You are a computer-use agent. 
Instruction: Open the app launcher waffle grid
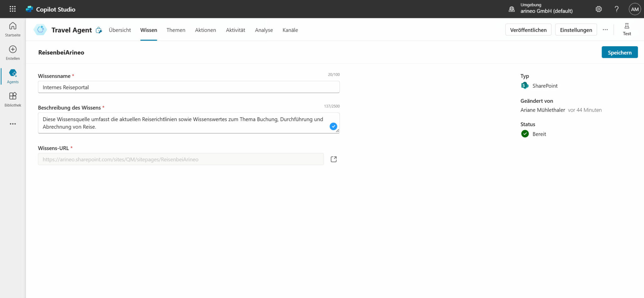13,9
